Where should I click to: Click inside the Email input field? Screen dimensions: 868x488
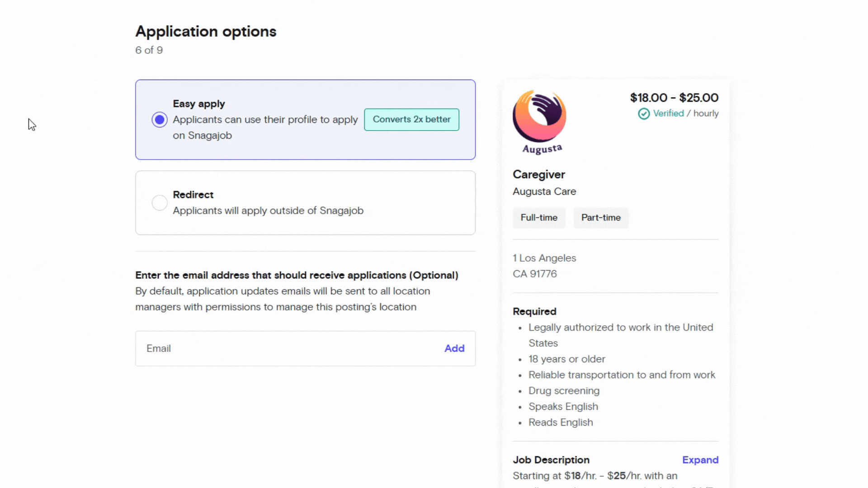[x=271, y=348]
